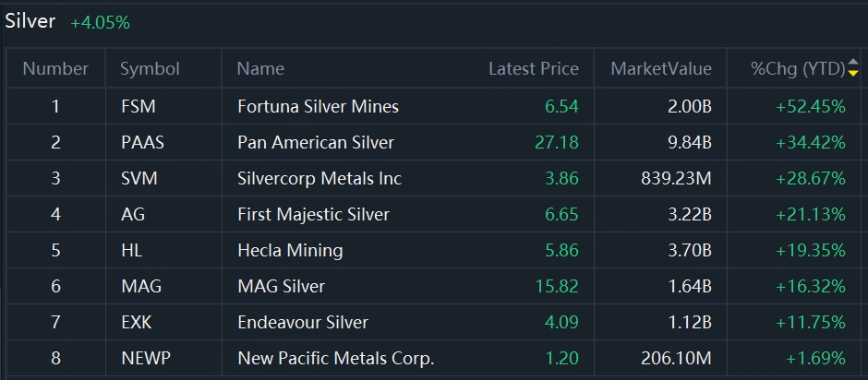
Task: Click PAAS latest price 27.18
Action: 556,142
